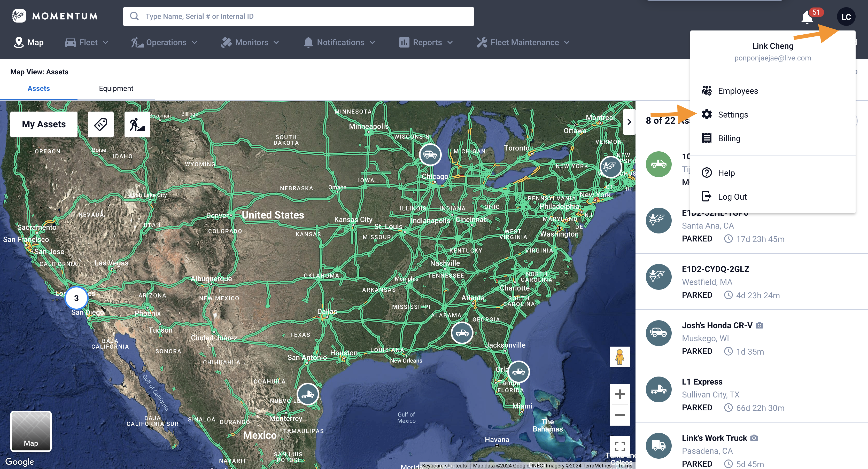Select the car marker in Georgia on map

462,333
